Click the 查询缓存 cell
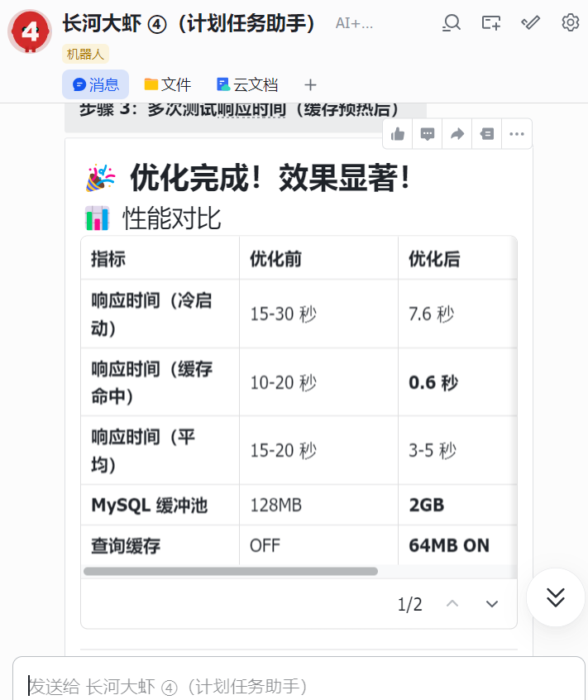Image resolution: width=588 pixels, height=700 pixels. point(160,545)
